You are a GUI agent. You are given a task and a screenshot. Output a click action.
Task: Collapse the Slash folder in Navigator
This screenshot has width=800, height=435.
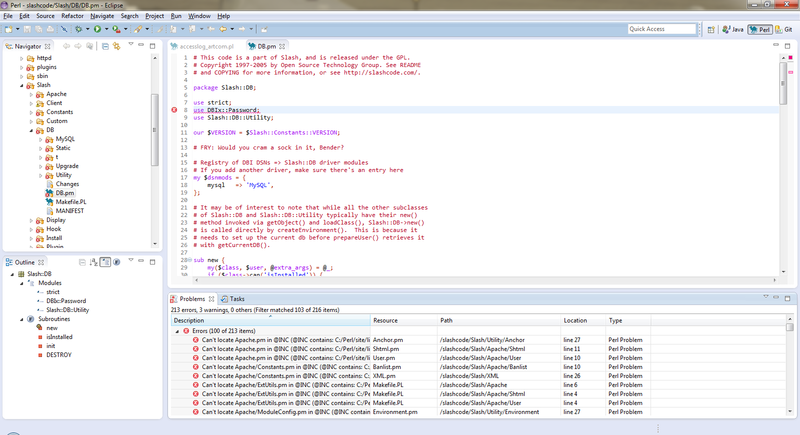pyautogui.click(x=23, y=85)
